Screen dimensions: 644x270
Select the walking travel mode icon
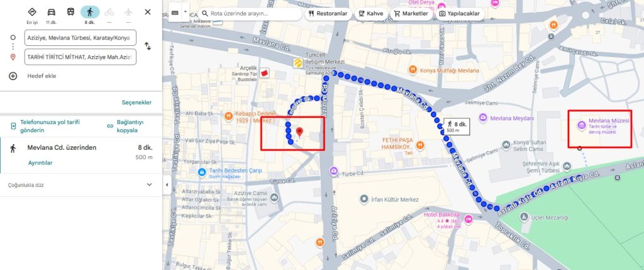tap(89, 12)
